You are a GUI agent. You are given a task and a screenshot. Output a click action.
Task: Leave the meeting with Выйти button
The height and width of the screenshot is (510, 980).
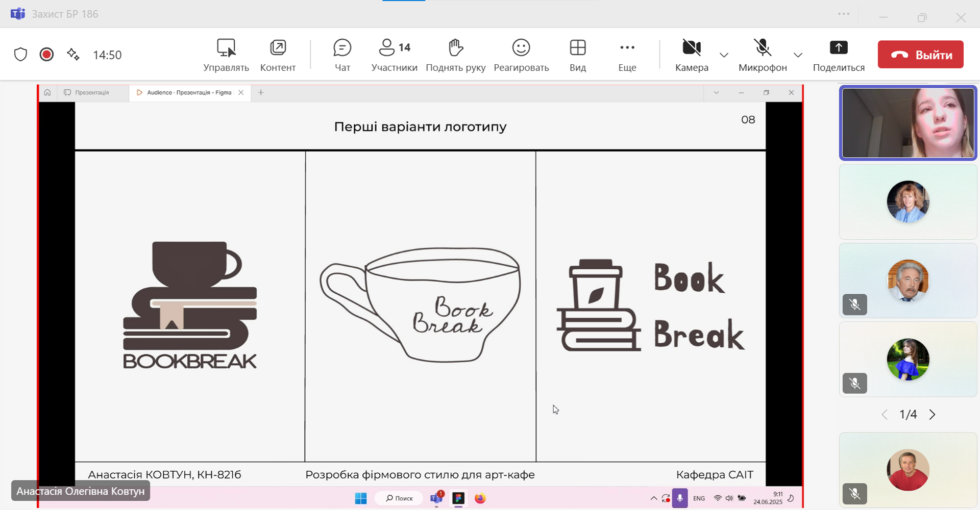pyautogui.click(x=920, y=55)
